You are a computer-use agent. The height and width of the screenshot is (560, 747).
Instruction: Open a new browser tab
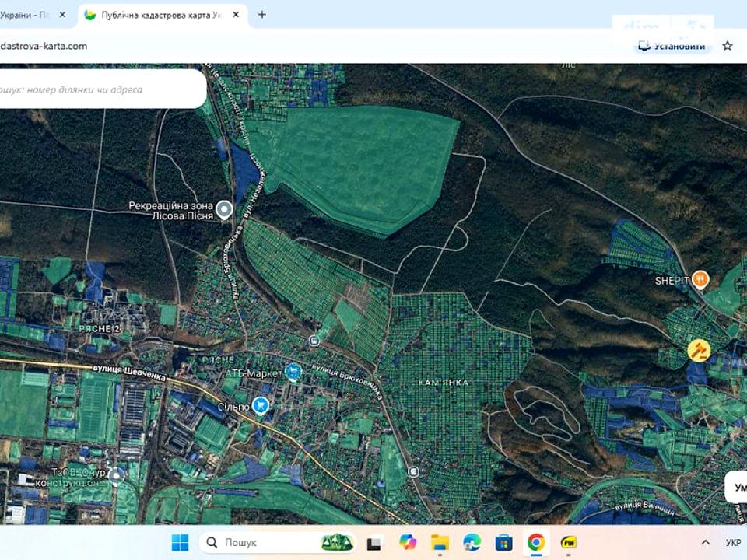pos(262,15)
